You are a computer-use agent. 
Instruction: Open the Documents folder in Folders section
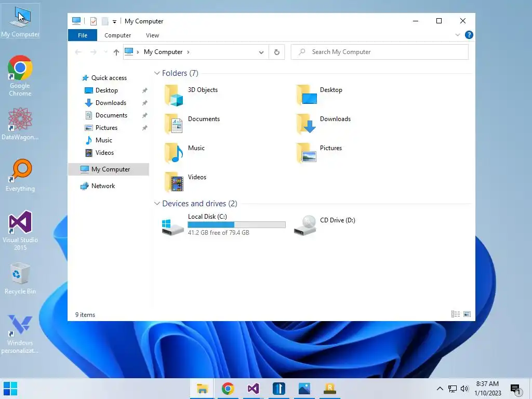pyautogui.click(x=192, y=124)
